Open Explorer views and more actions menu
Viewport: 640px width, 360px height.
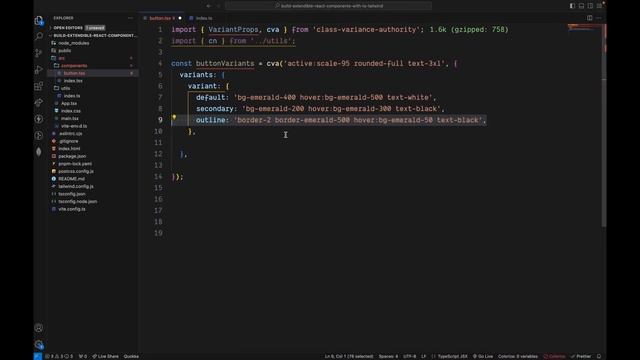point(130,18)
